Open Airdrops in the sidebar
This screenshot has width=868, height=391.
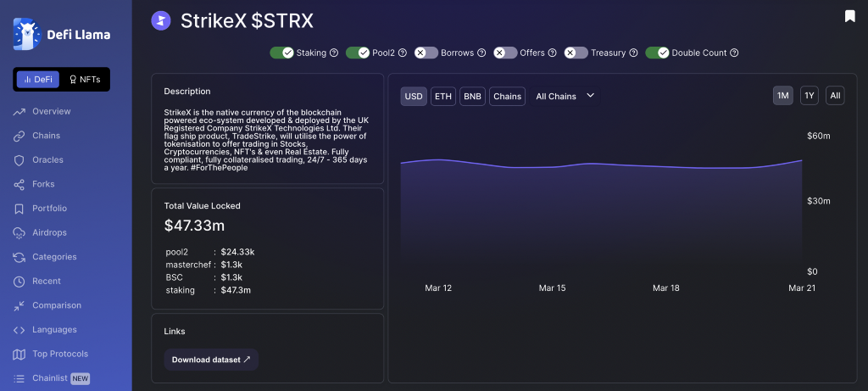[49, 232]
